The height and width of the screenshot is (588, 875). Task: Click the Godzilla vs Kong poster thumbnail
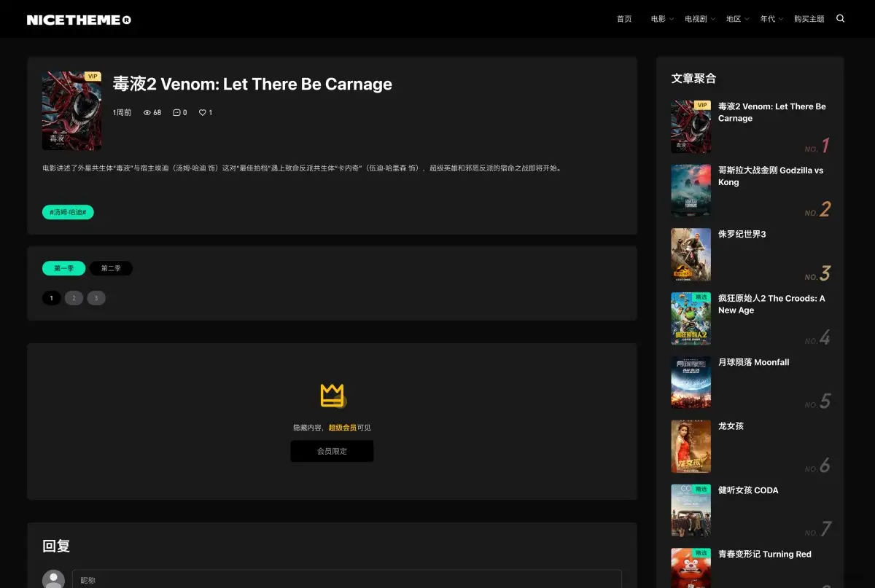coord(691,190)
